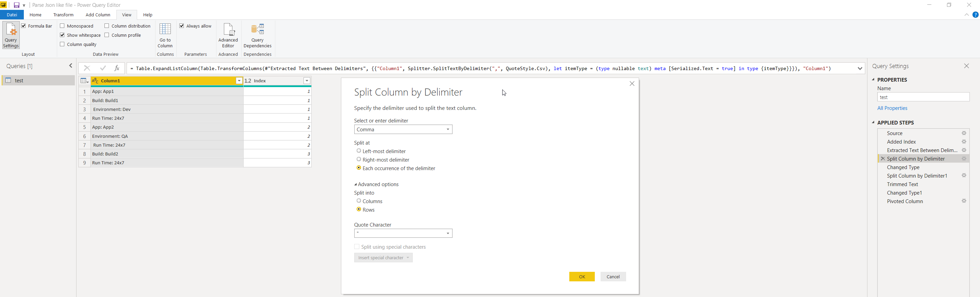The image size is (980, 297).
Task: Select Left-most delimiter radio option
Action: point(359,151)
